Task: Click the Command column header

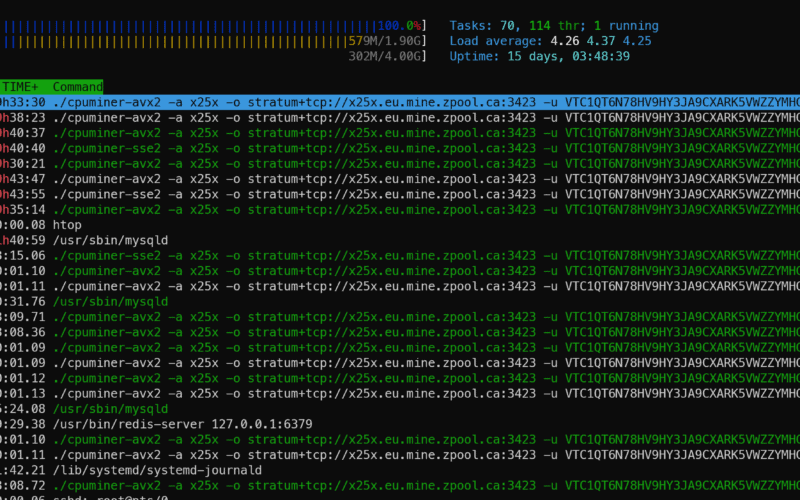Action: click(x=78, y=87)
